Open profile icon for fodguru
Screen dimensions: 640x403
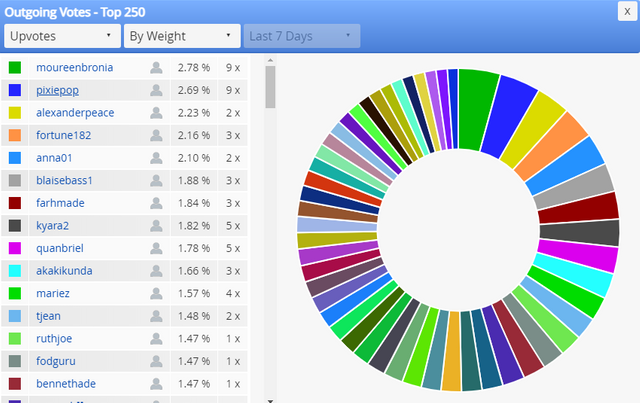tap(156, 361)
